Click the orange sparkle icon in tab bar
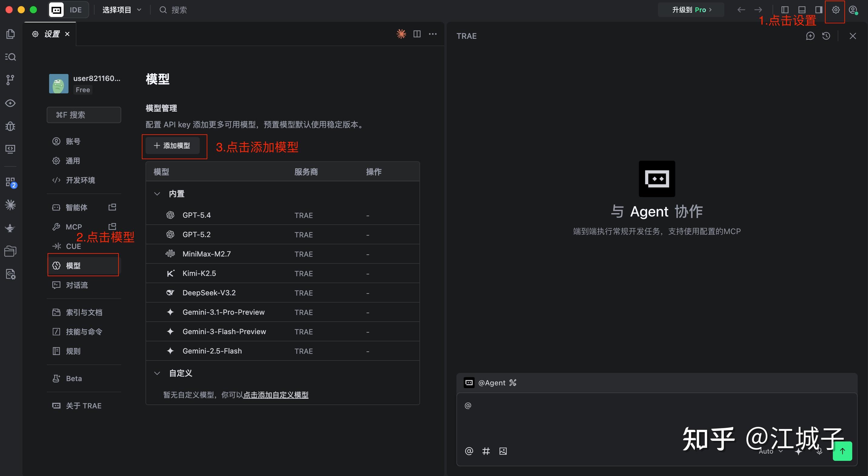868x476 pixels. pos(401,34)
